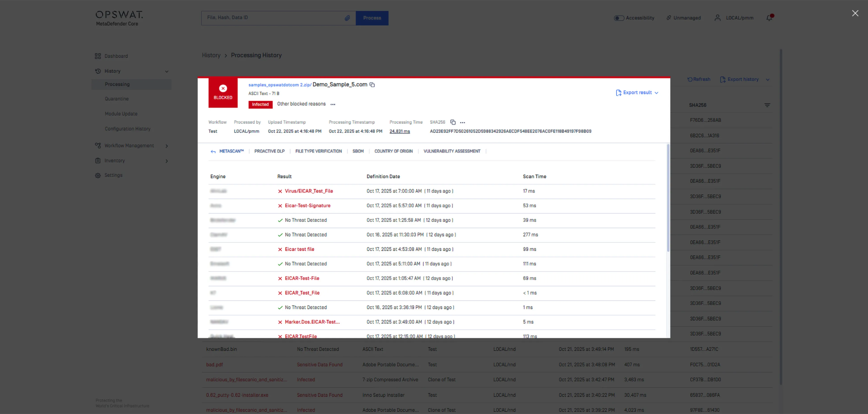
Task: Copy the Demo_Sample_5.com file name
Action: [372, 85]
